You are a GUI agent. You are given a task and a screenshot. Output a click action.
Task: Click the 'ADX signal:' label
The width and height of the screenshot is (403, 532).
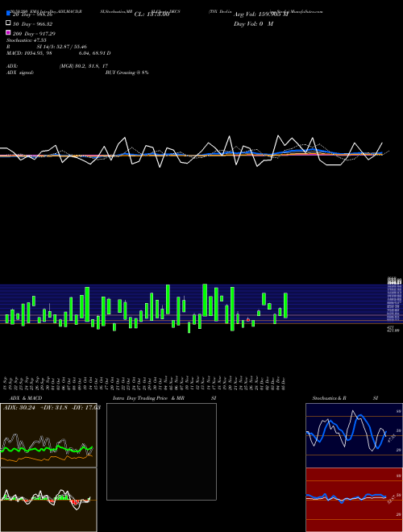(20, 73)
